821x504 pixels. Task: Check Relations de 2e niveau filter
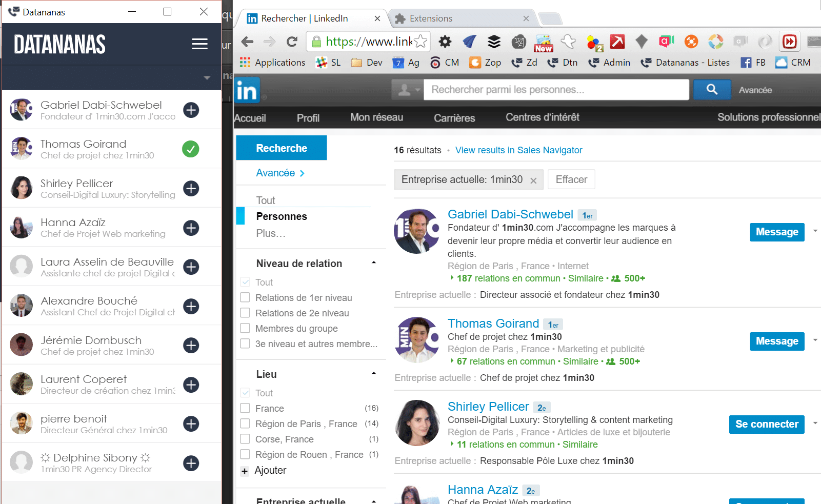pyautogui.click(x=245, y=313)
